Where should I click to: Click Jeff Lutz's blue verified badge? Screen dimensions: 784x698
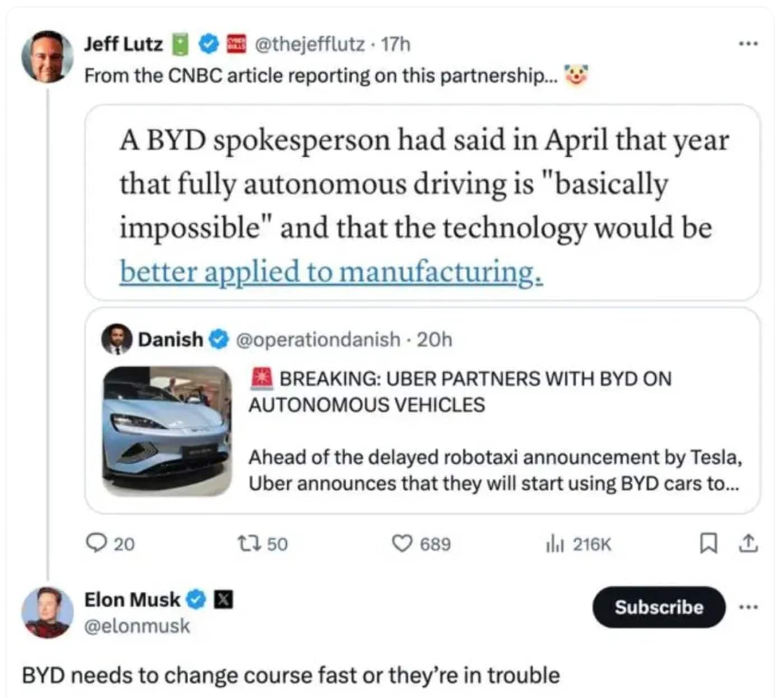208,43
